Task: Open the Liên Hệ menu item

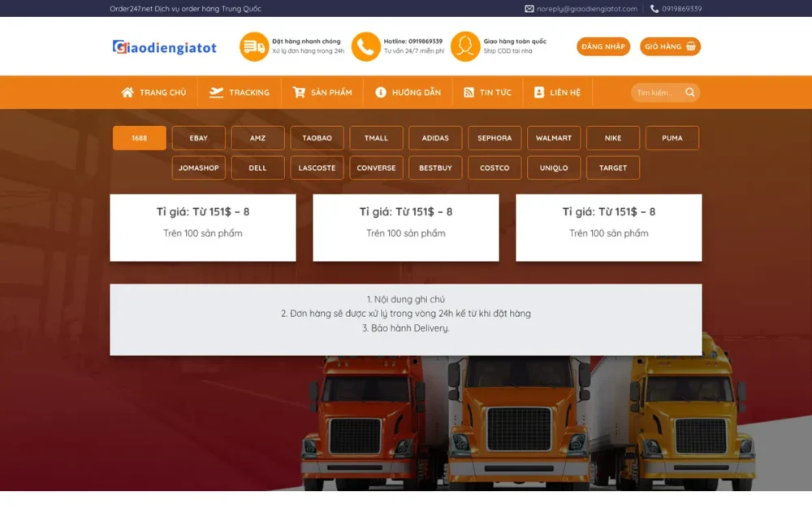Action: click(557, 93)
